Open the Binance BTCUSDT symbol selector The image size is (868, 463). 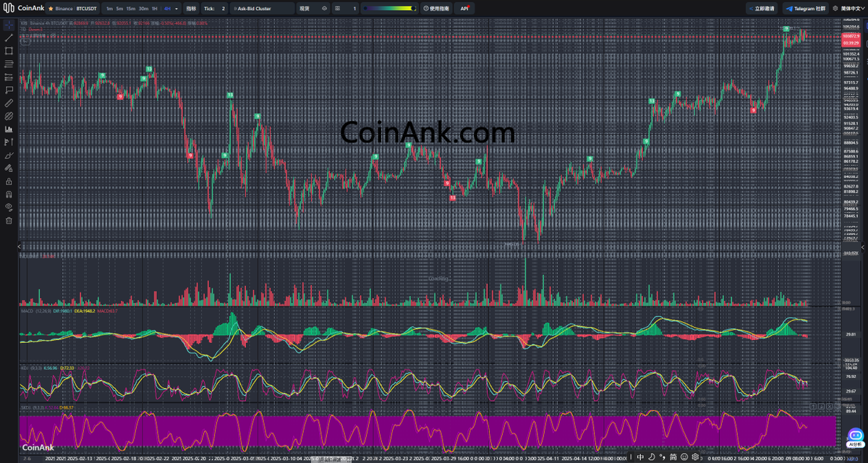[72, 9]
